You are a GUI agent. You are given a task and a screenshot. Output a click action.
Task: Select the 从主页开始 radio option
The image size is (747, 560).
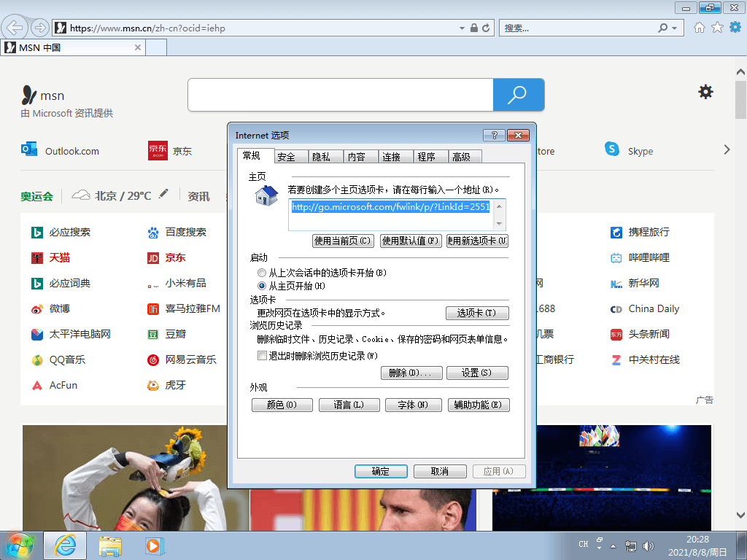tap(261, 286)
